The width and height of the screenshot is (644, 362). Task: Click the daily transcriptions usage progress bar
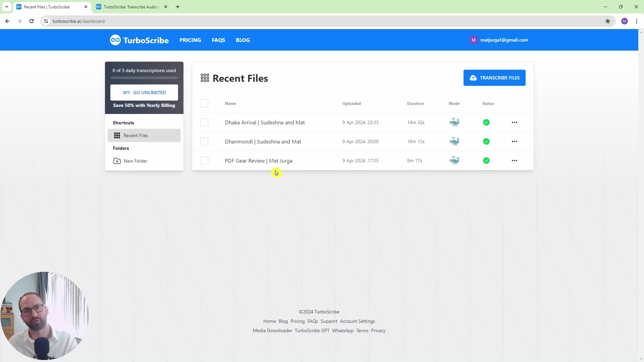point(144,78)
